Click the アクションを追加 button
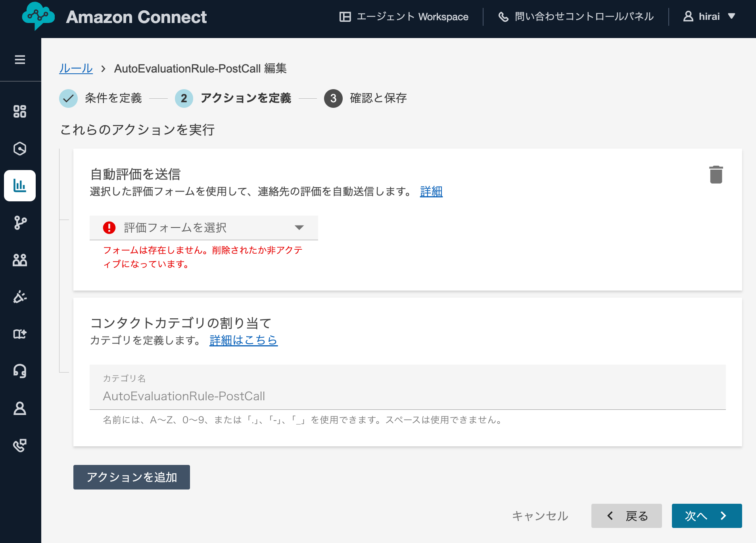 tap(132, 477)
